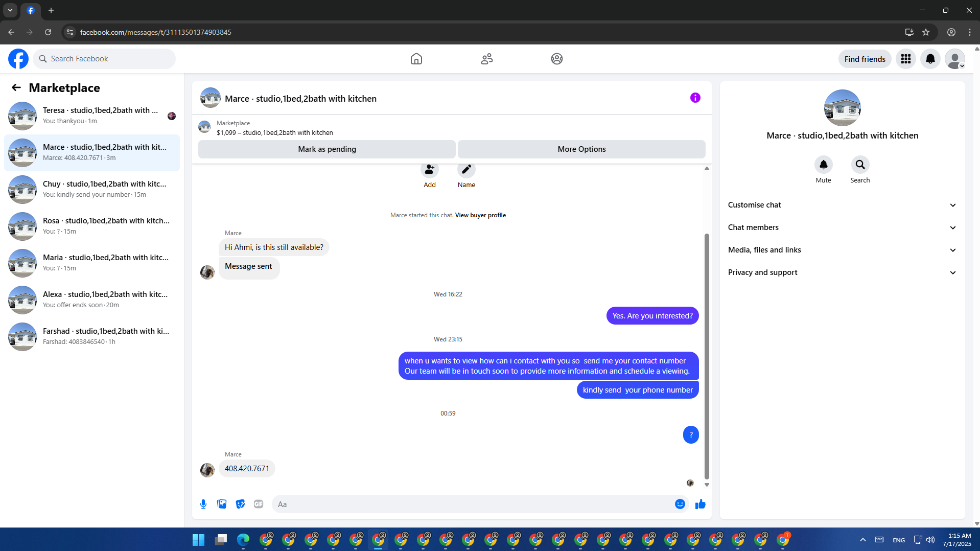This screenshot has width=980, height=551.
Task: Open conversation information purple icon
Action: tap(695, 98)
